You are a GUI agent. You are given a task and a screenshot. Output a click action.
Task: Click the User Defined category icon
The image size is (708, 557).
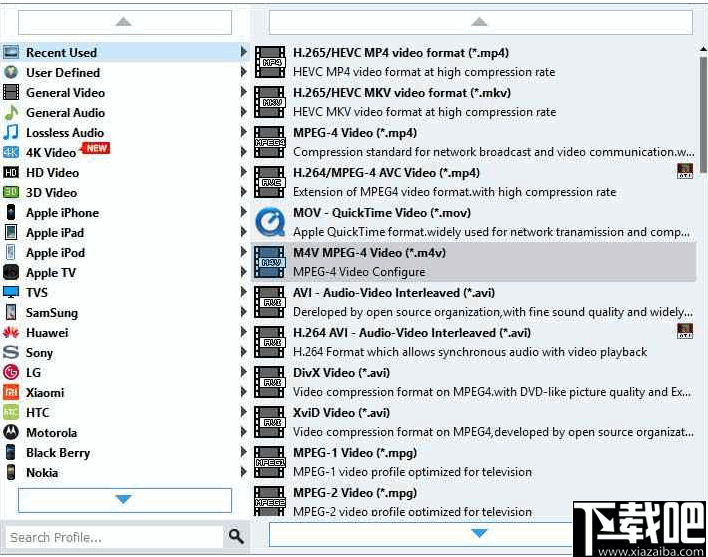[x=11, y=72]
